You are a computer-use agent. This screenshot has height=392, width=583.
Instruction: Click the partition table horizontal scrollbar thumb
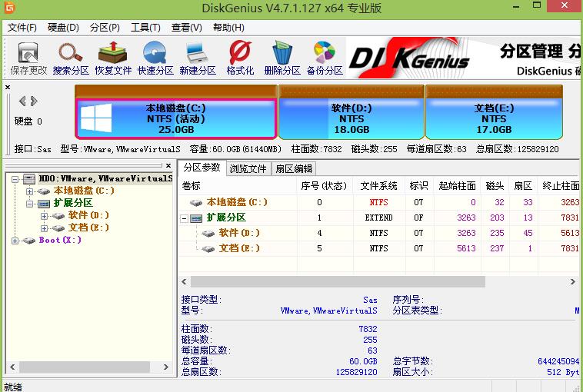[x=338, y=281]
